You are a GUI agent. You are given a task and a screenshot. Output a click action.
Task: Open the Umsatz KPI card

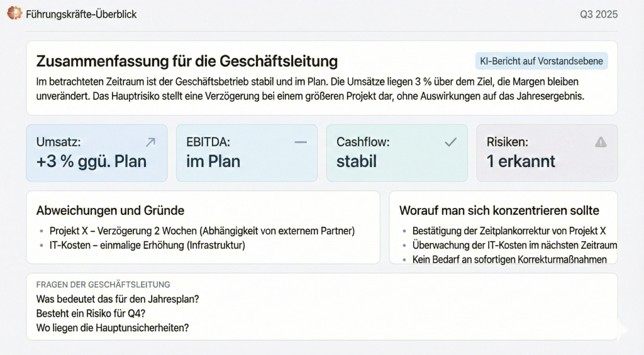tap(97, 153)
